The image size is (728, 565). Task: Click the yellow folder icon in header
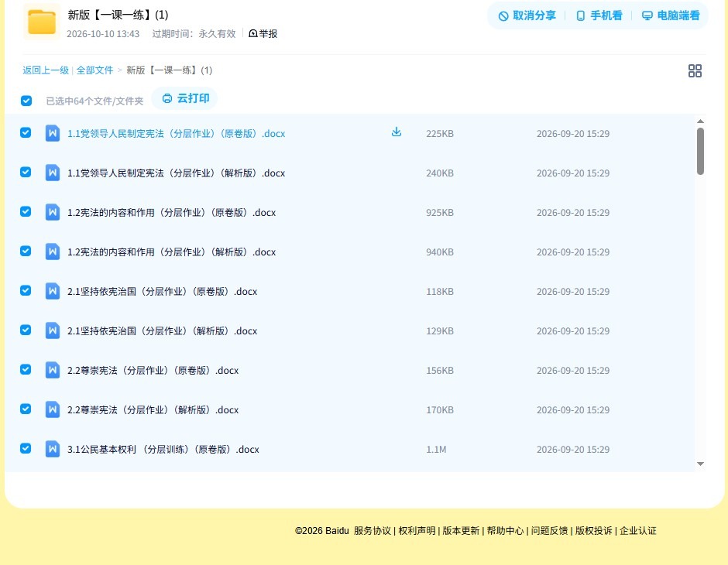coord(41,22)
